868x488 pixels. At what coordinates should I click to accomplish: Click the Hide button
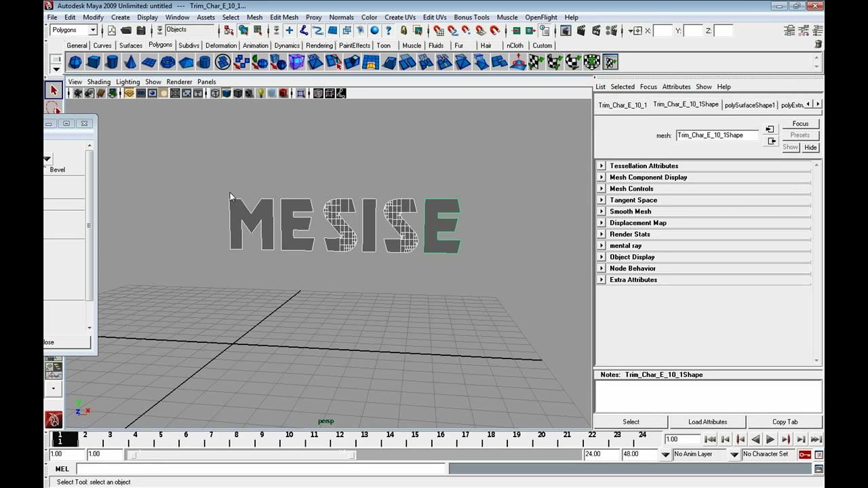tap(810, 147)
